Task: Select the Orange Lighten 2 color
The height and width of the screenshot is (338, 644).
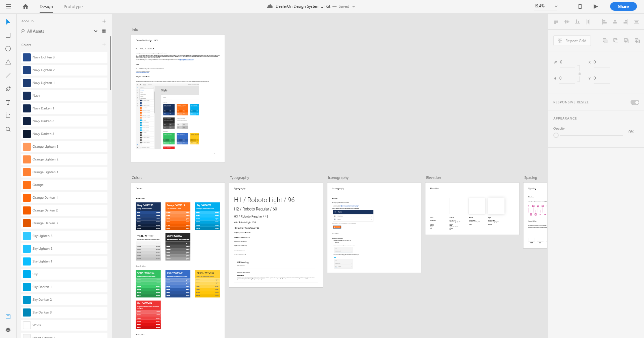Action: 64,159
